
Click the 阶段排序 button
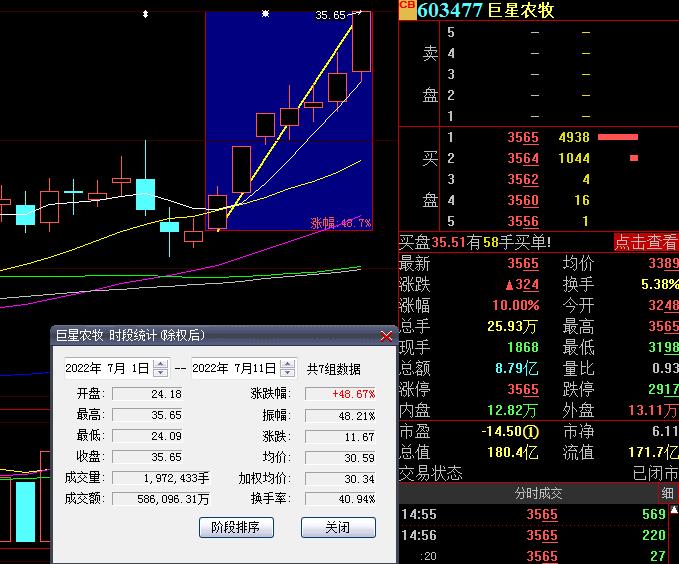[236, 527]
